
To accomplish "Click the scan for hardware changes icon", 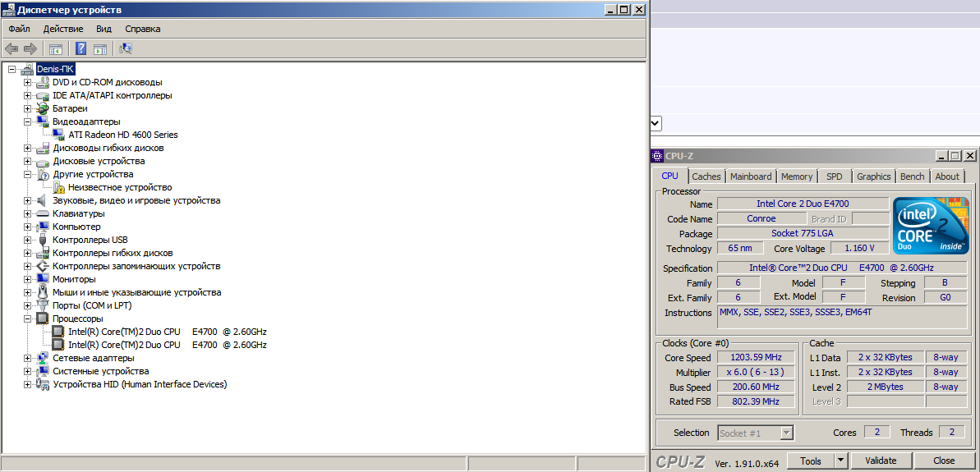I will [126, 49].
